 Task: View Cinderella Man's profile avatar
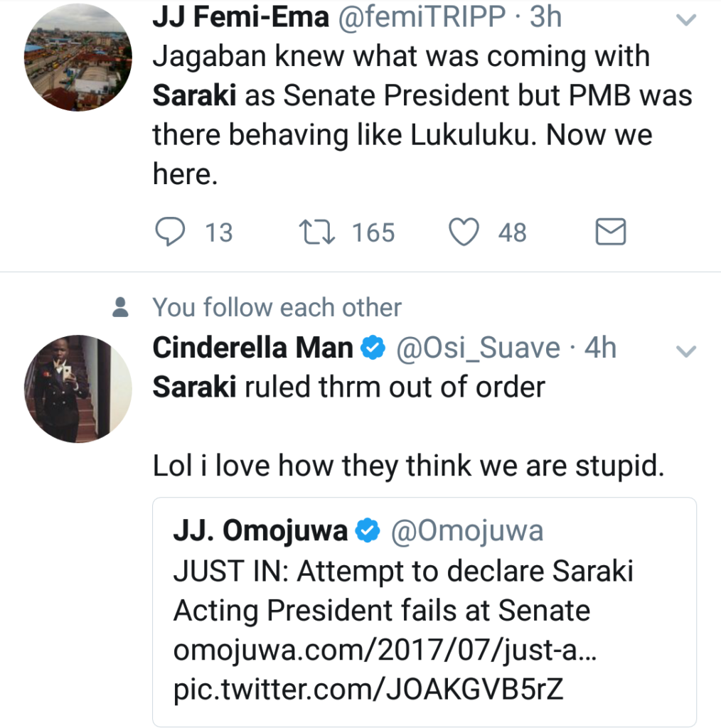click(x=78, y=388)
